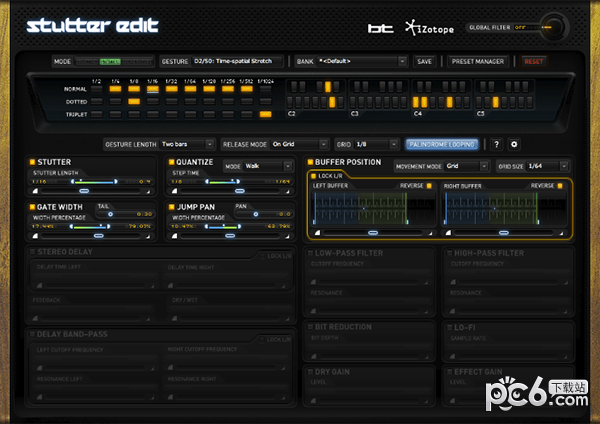Open the Grid Size dropdown
The image size is (600, 424).
548,166
